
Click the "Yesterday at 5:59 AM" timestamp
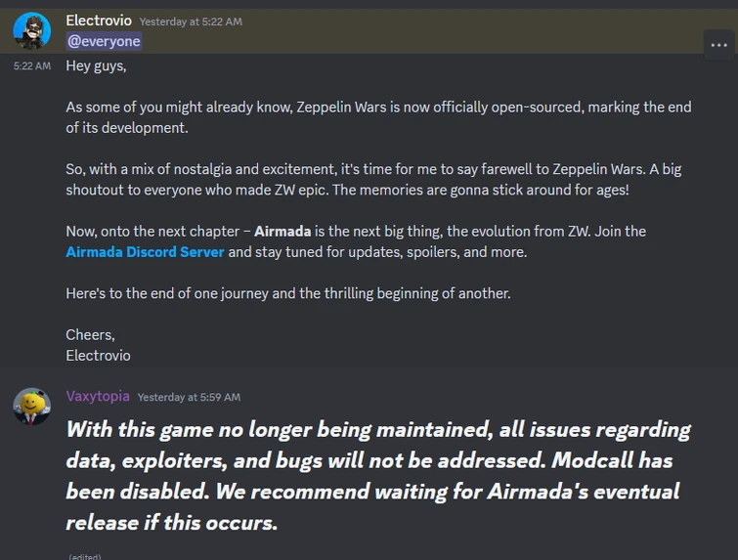(189, 398)
